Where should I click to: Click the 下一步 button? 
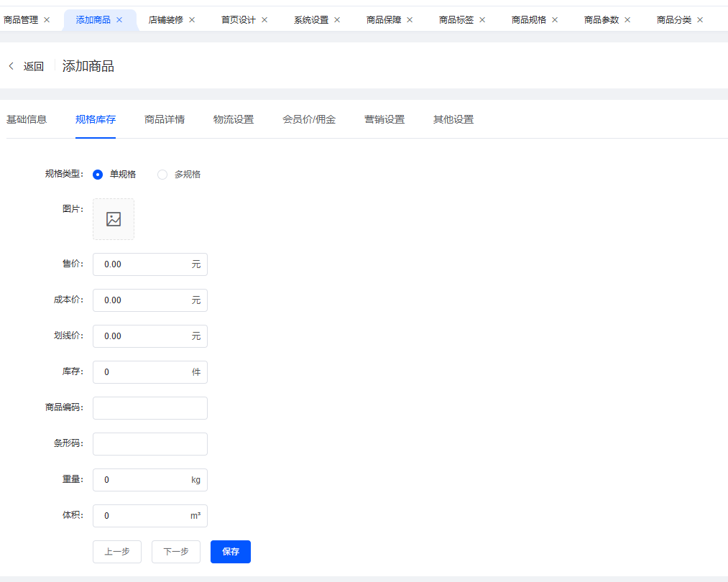click(176, 552)
